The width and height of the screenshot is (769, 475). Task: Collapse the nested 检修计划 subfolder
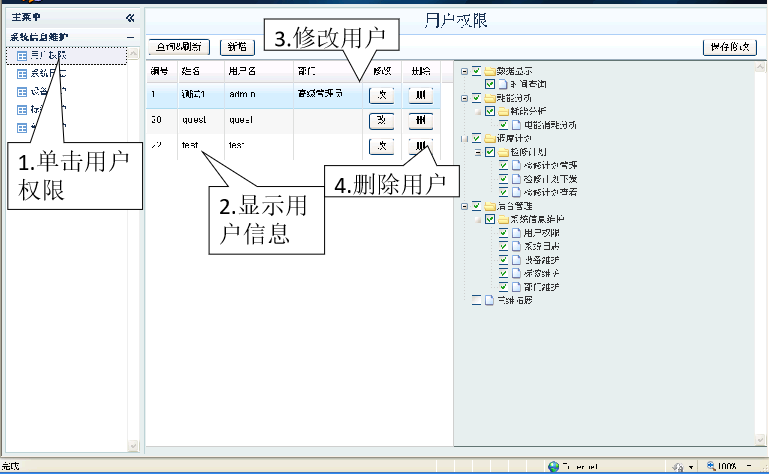pos(478,152)
